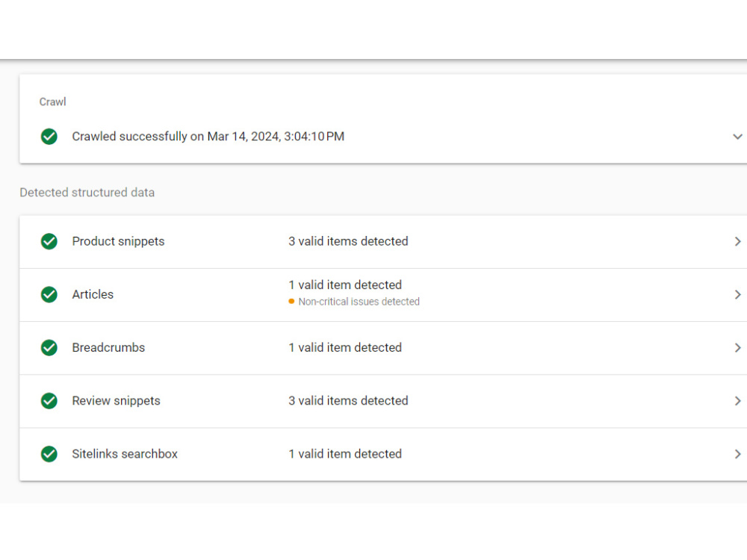Viewport: 747px width, 560px height.
Task: Open Review snippets details via right chevron
Action: click(x=737, y=401)
